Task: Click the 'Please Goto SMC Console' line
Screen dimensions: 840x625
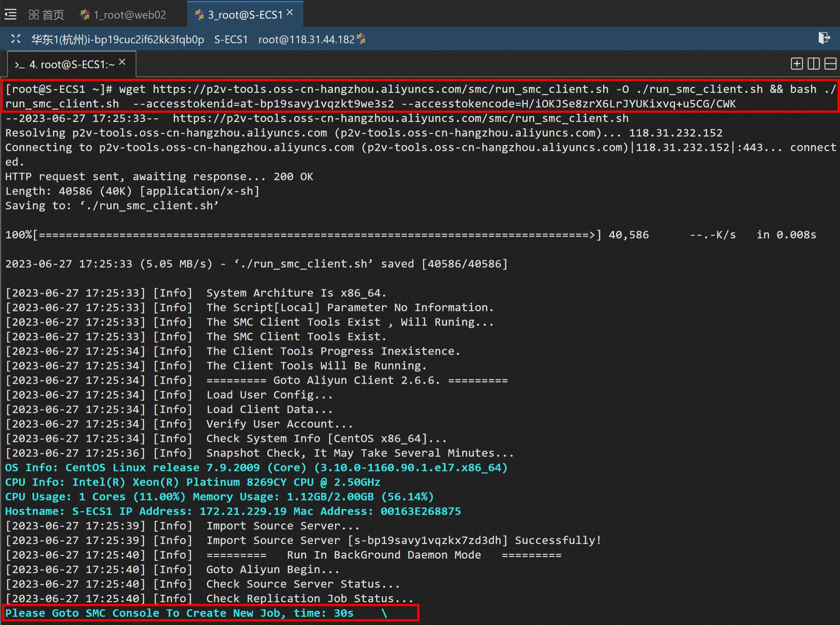Action: (179, 613)
